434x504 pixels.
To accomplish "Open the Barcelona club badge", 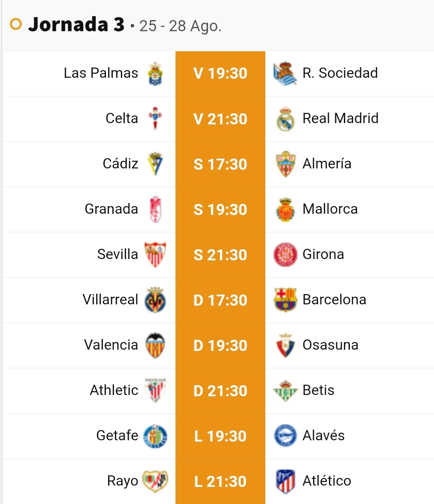I will click(x=285, y=300).
